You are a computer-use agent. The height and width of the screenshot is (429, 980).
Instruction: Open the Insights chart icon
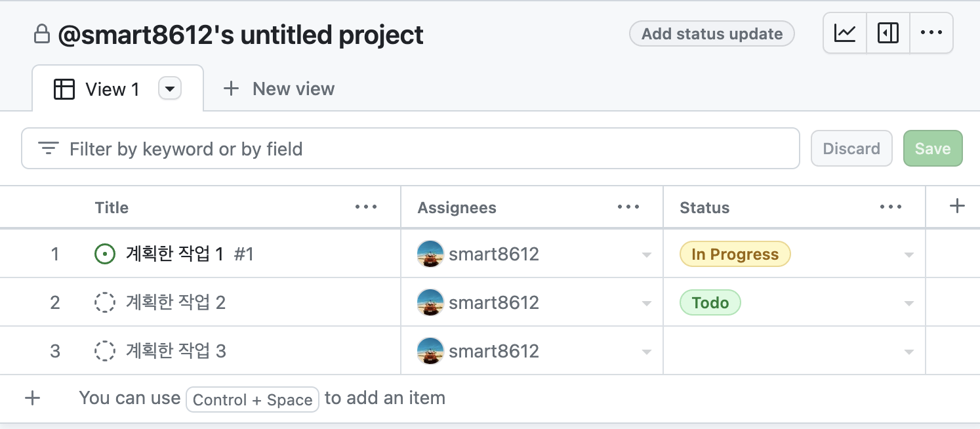pos(845,33)
